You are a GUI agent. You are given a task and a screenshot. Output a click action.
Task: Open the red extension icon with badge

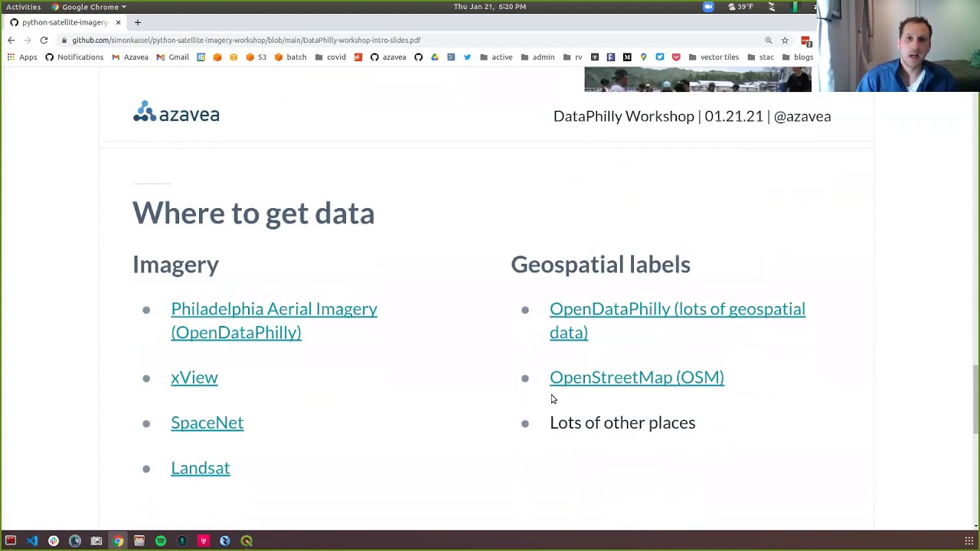805,41
